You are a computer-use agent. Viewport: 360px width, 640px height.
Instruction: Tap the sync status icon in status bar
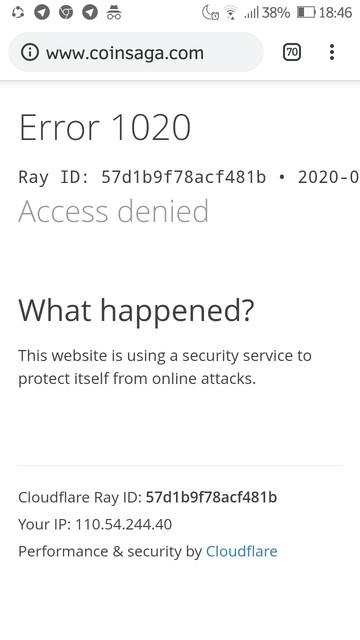[x=18, y=13]
